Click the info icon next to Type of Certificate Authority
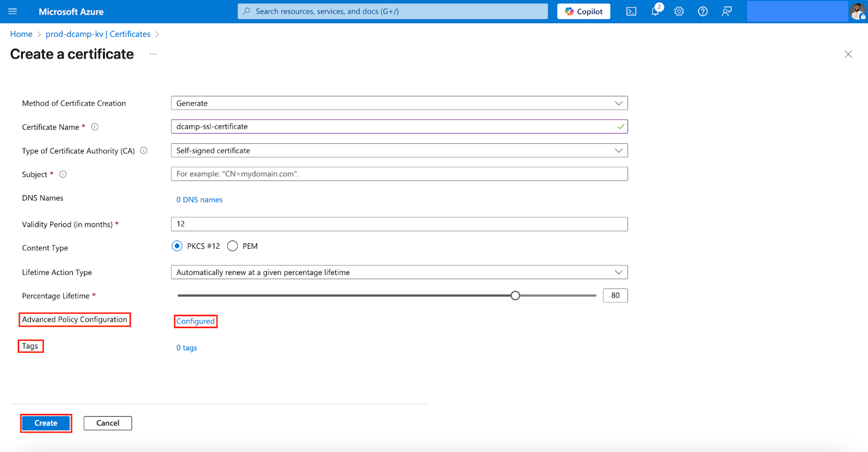Viewport: 868px width, 452px height. click(144, 151)
